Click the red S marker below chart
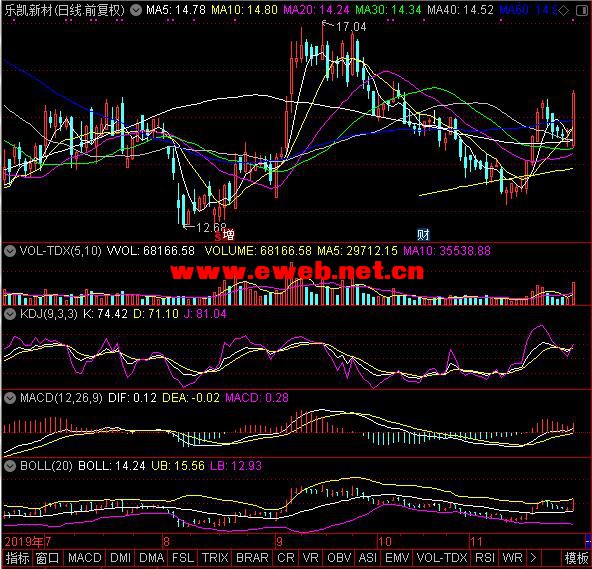 [x=218, y=237]
